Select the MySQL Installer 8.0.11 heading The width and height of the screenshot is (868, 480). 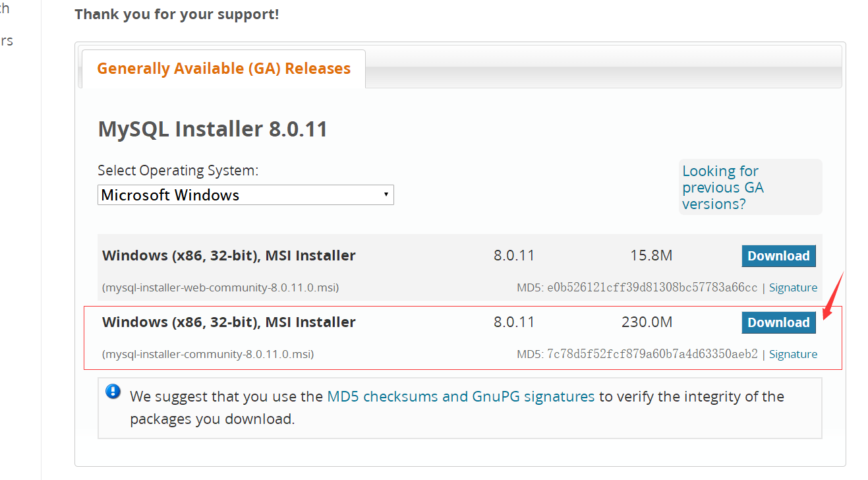click(x=213, y=129)
